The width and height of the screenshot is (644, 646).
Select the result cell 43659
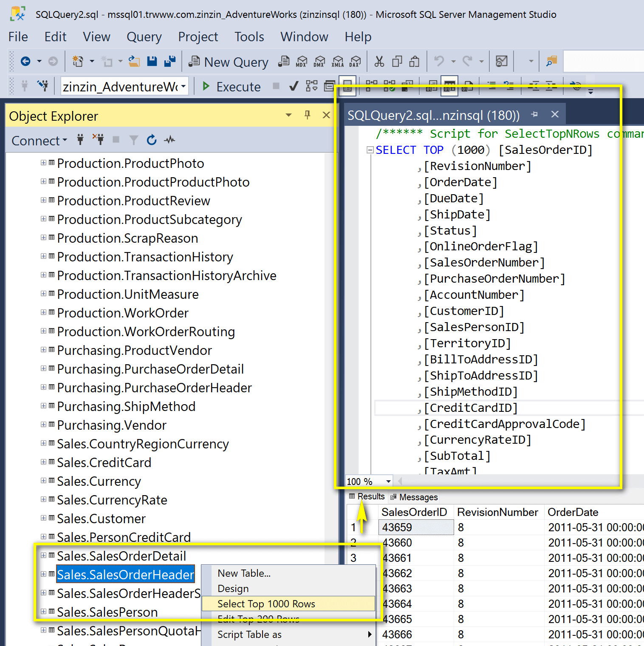tap(416, 527)
